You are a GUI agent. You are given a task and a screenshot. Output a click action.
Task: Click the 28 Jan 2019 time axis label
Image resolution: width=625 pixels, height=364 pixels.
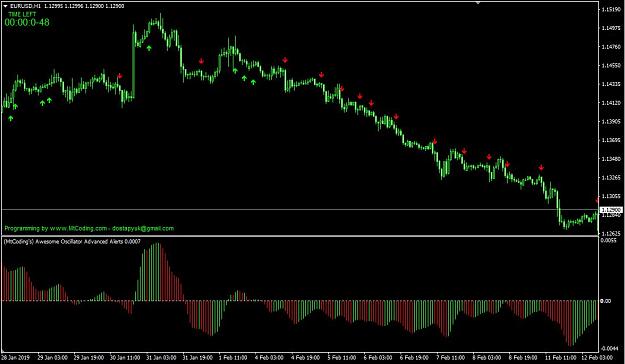click(x=17, y=358)
